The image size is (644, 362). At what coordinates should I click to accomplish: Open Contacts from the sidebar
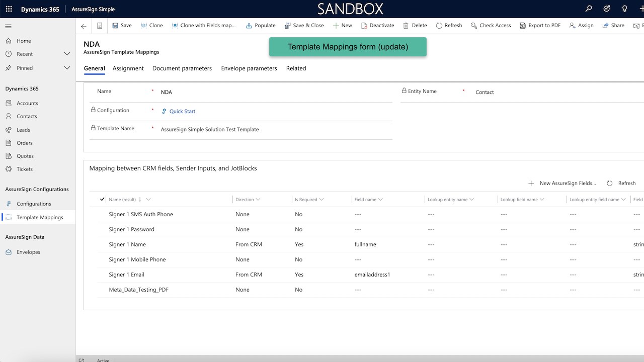coord(27,116)
